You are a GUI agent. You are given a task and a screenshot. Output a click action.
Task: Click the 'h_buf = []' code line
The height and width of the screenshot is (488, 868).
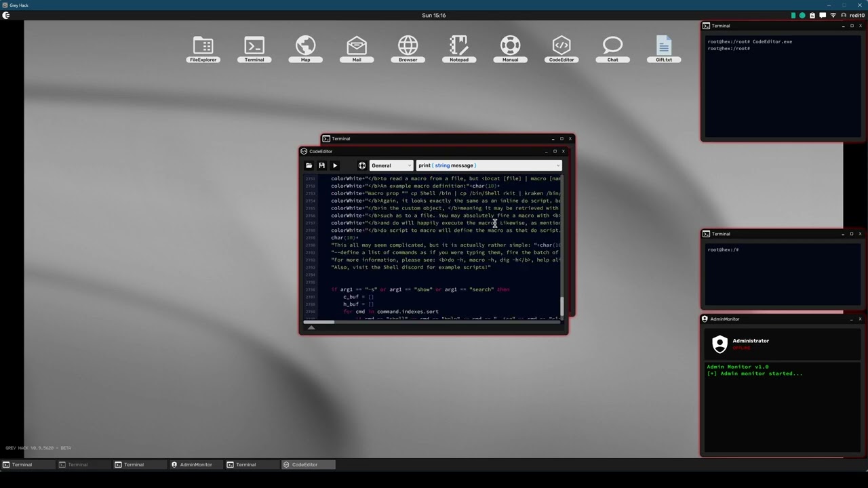(x=358, y=304)
